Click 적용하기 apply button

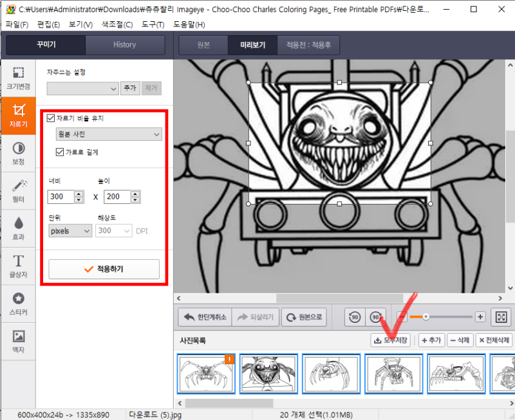(x=104, y=269)
